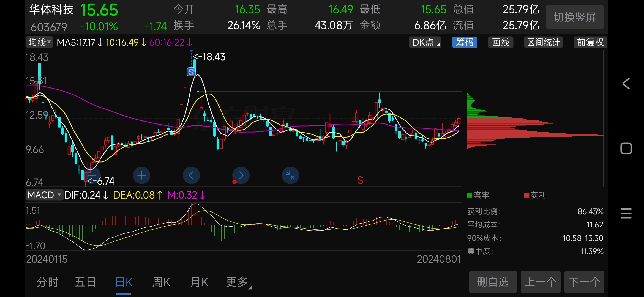Viewport: 644px width, 297px height.
Task: Tap the Android back arrow
Action: click(626, 84)
